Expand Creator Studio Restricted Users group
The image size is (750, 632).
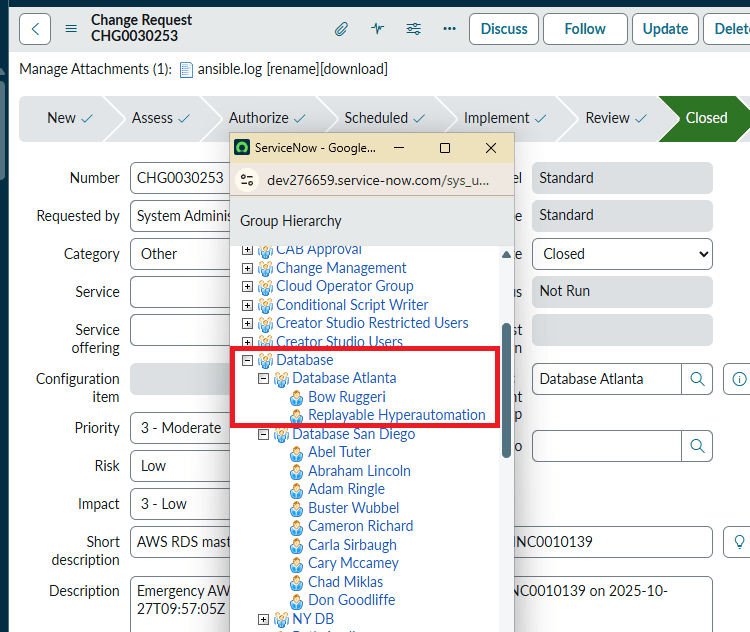pyautogui.click(x=247, y=323)
